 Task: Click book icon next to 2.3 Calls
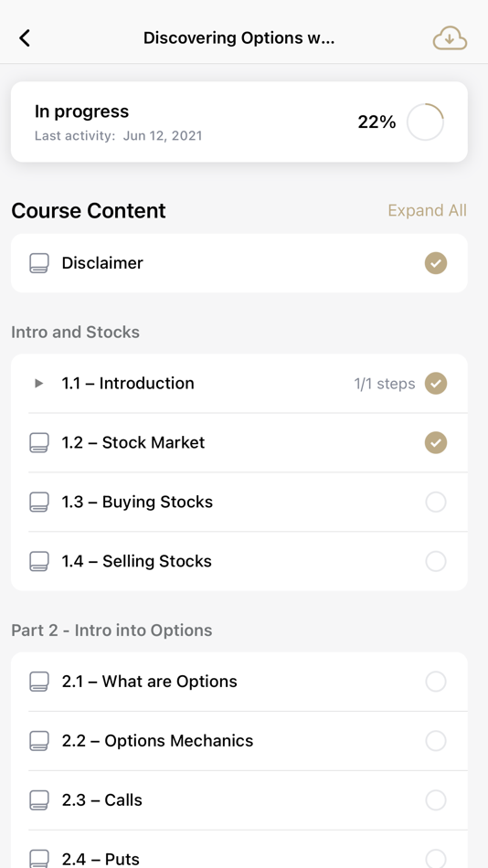point(38,799)
